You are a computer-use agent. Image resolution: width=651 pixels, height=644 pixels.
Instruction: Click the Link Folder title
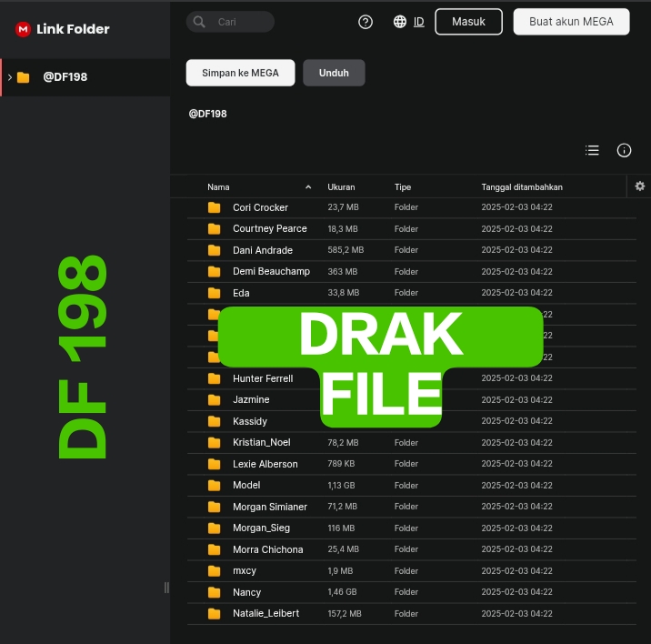(73, 29)
